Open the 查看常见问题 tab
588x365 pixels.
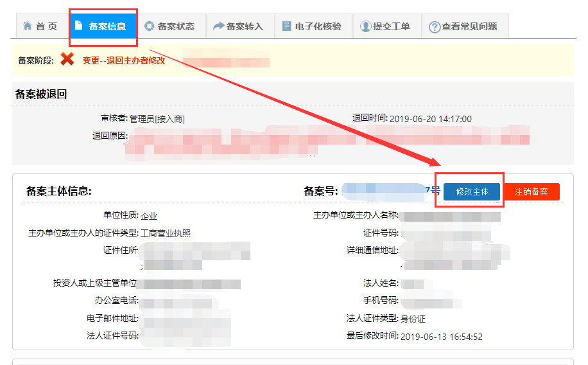[465, 26]
